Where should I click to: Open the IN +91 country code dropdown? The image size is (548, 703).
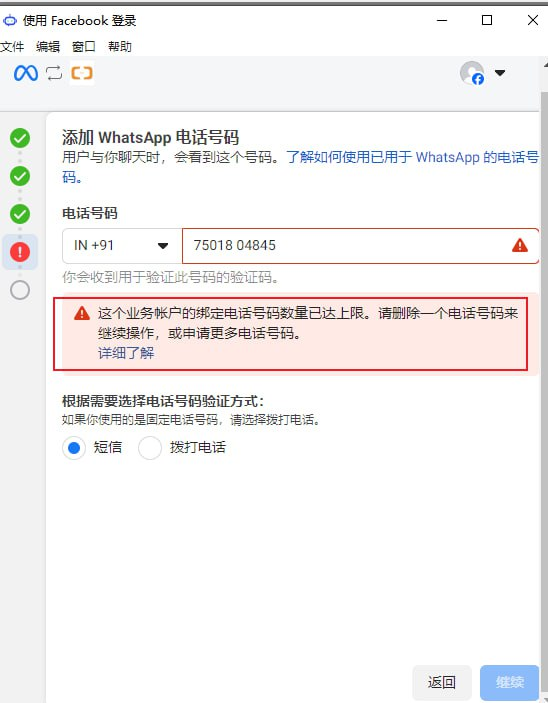pos(122,246)
